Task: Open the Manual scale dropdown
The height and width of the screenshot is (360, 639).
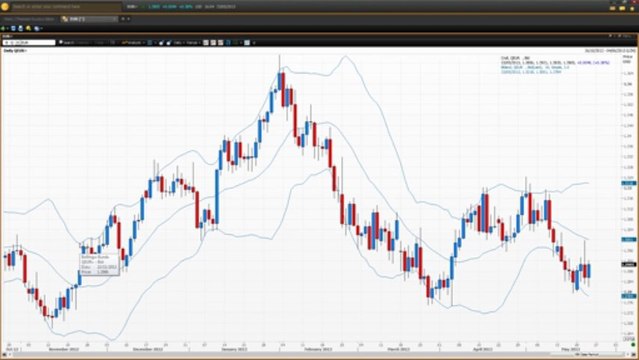Action: click(193, 42)
